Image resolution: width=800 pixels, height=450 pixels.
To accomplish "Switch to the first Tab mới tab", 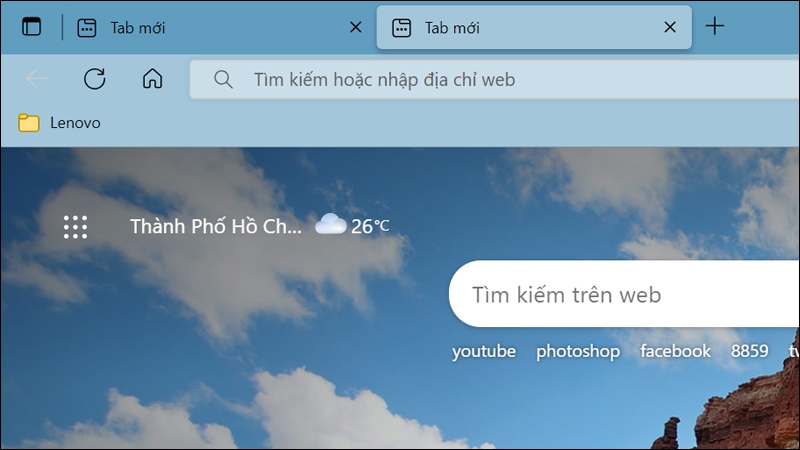I will (x=219, y=28).
